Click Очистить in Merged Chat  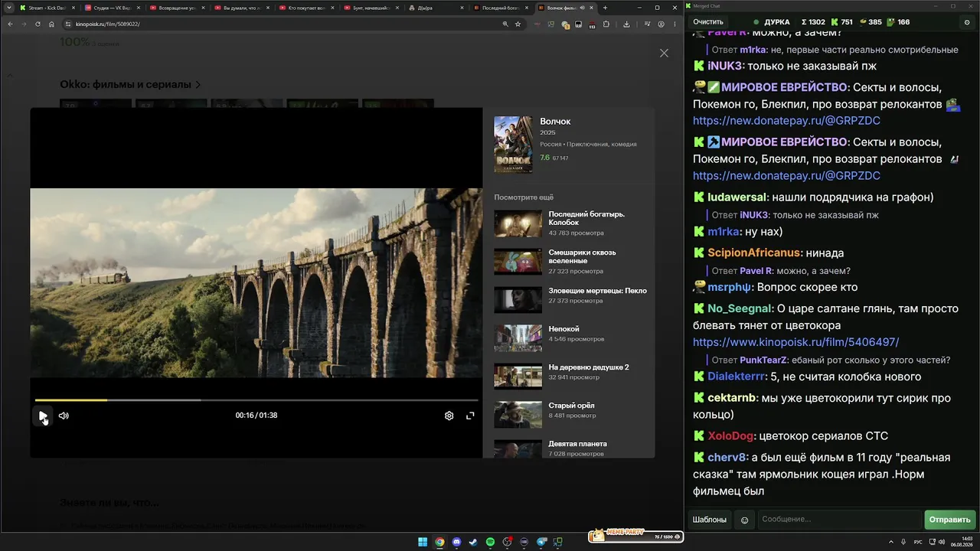708,22
